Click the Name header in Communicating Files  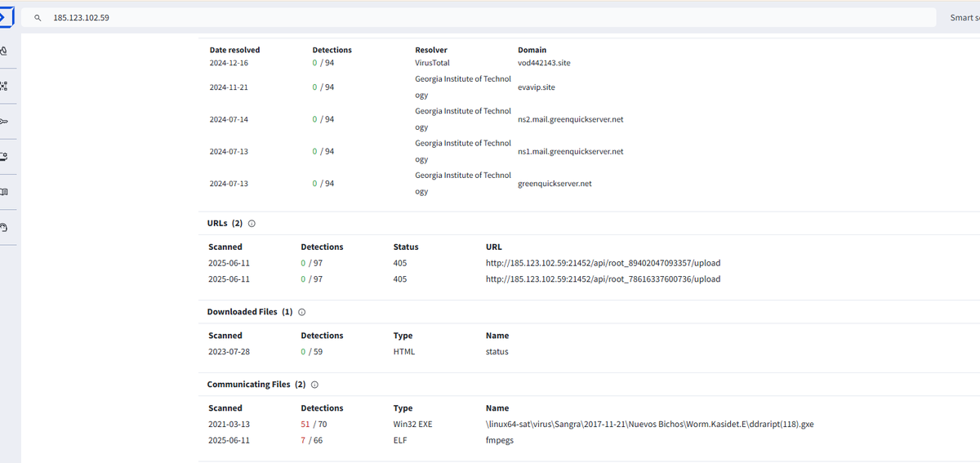497,408
